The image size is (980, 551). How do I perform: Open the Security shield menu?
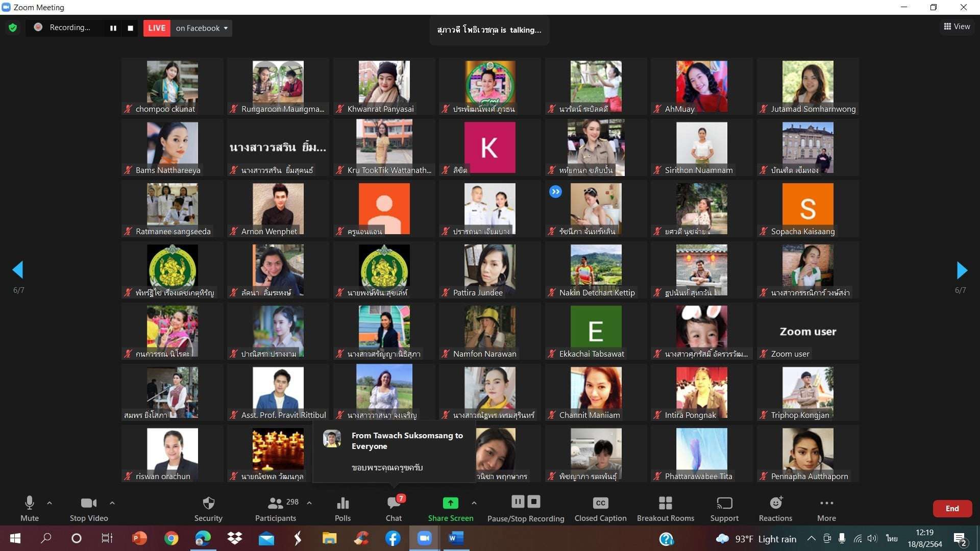tap(208, 508)
